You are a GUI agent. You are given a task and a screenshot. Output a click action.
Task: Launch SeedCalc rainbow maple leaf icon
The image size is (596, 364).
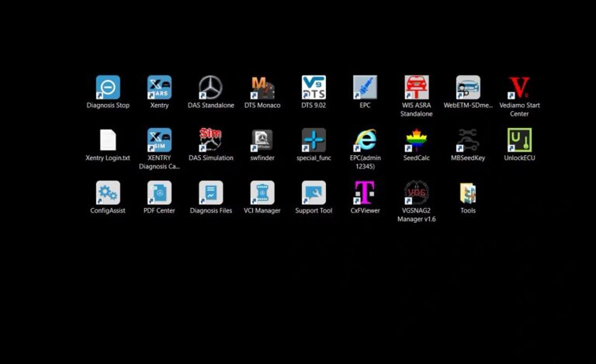[x=417, y=140]
